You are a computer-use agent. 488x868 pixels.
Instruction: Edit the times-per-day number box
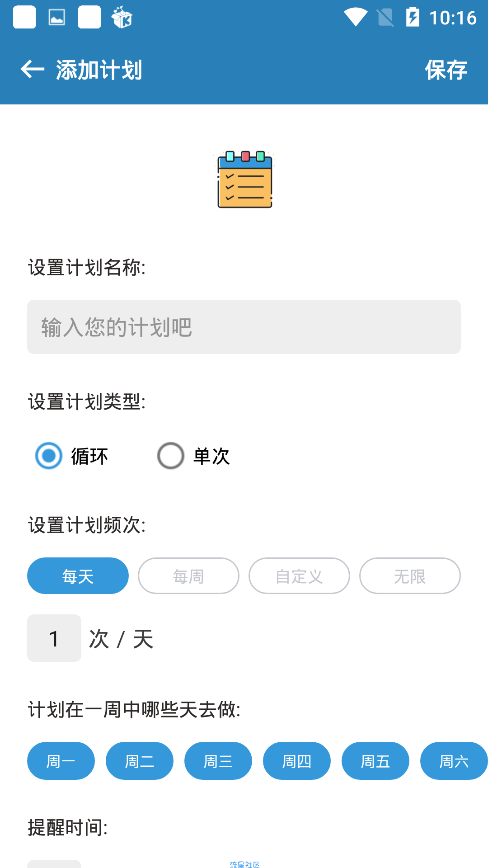[x=54, y=638]
